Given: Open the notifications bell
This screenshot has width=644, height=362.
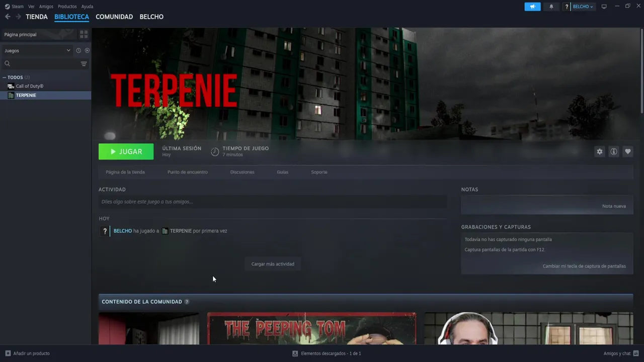Looking at the screenshot, I should 551,7.
